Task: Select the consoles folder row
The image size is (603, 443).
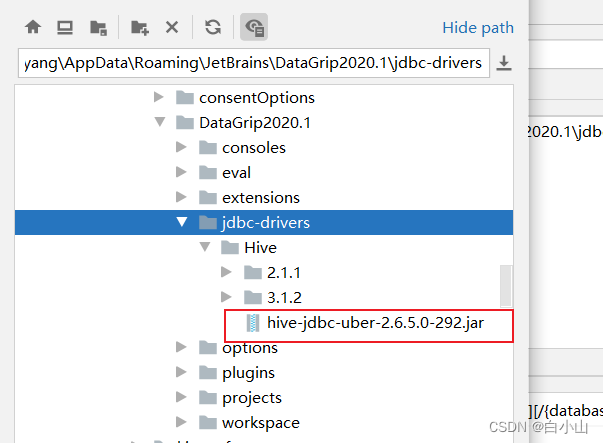Action: coord(264,148)
